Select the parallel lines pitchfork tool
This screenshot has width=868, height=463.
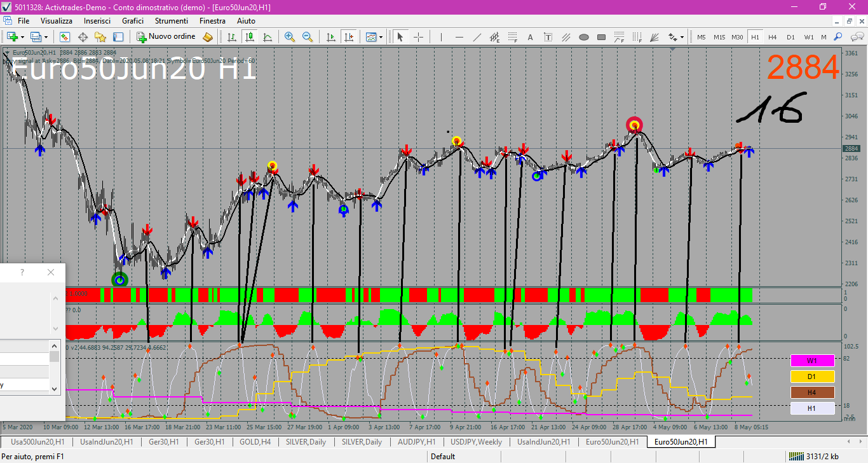click(x=566, y=37)
